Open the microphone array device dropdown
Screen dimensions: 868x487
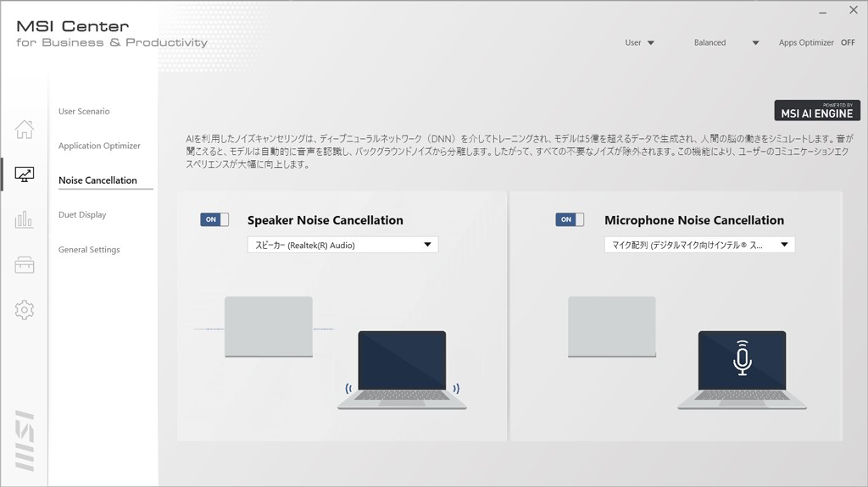[x=699, y=245]
